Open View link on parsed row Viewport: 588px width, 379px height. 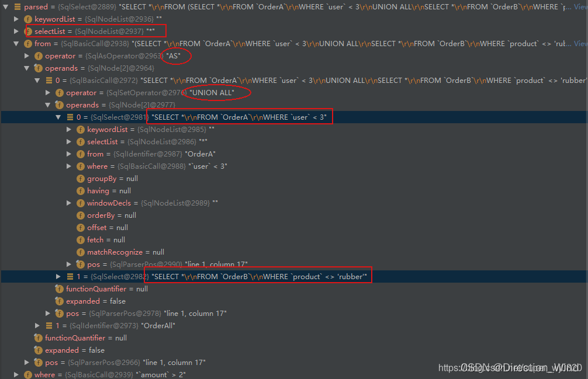[x=581, y=7]
